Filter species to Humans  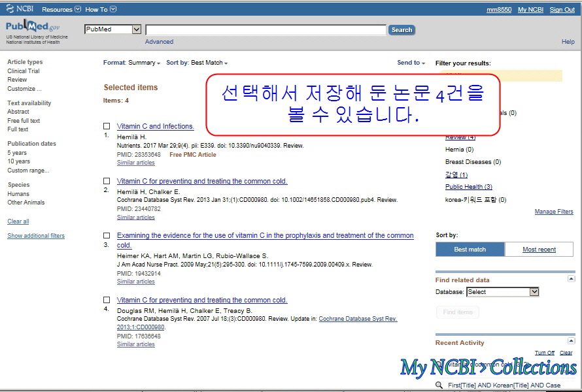(x=18, y=193)
